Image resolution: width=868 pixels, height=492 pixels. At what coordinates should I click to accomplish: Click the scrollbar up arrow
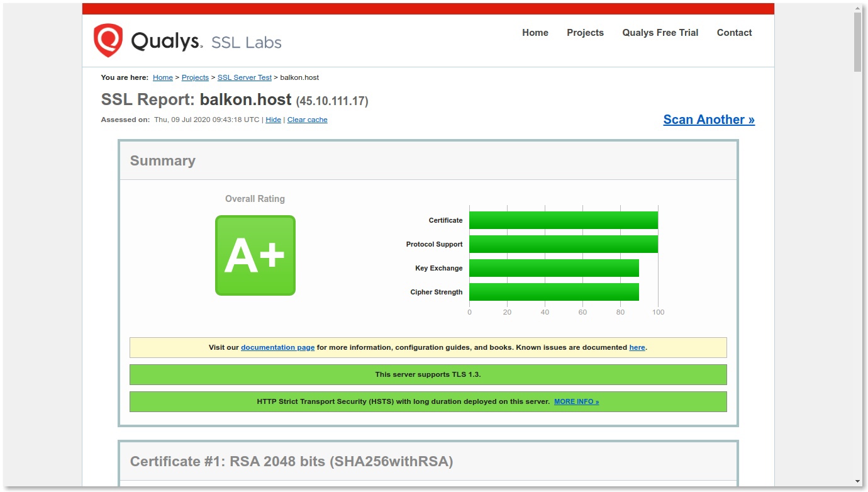point(858,7)
